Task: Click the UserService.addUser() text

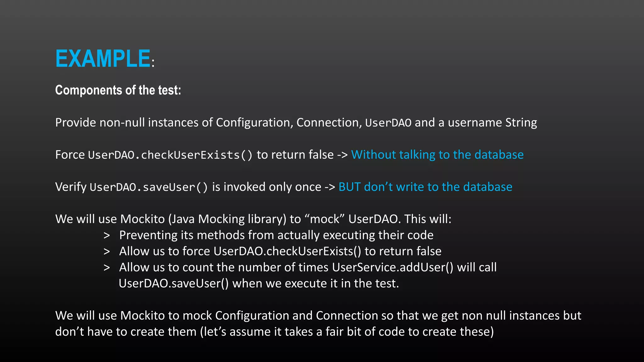Action: (392, 267)
